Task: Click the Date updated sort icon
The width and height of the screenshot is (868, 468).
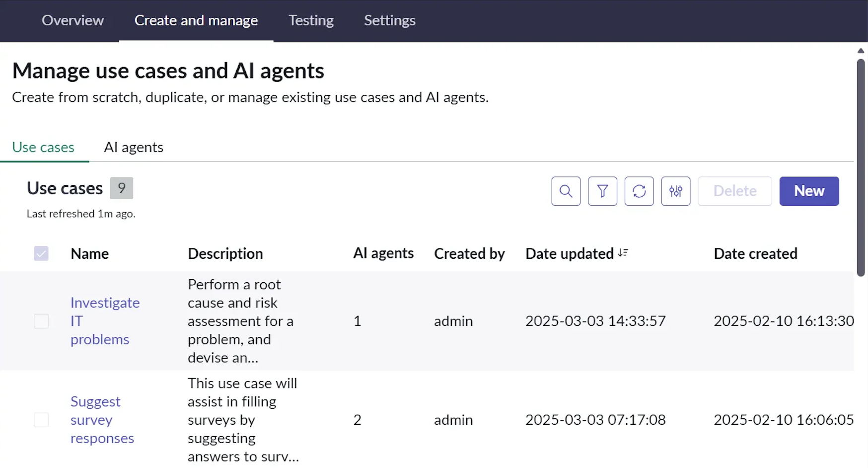Action: coord(623,253)
